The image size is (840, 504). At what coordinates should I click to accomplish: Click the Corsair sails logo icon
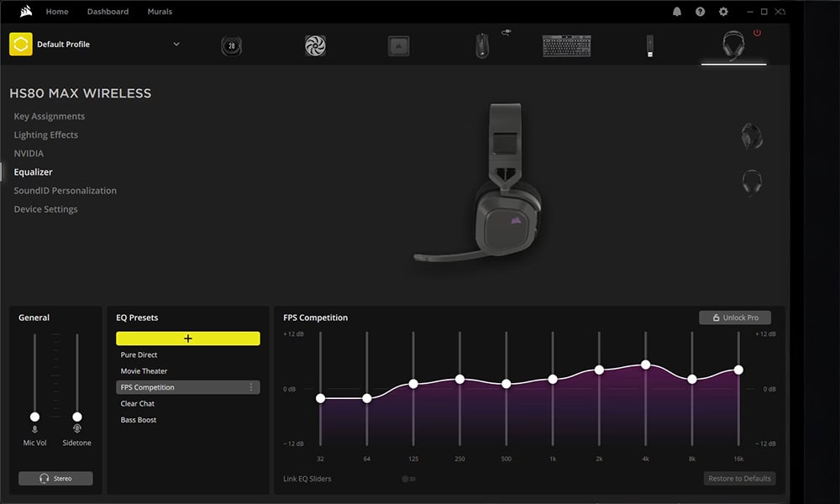26,11
